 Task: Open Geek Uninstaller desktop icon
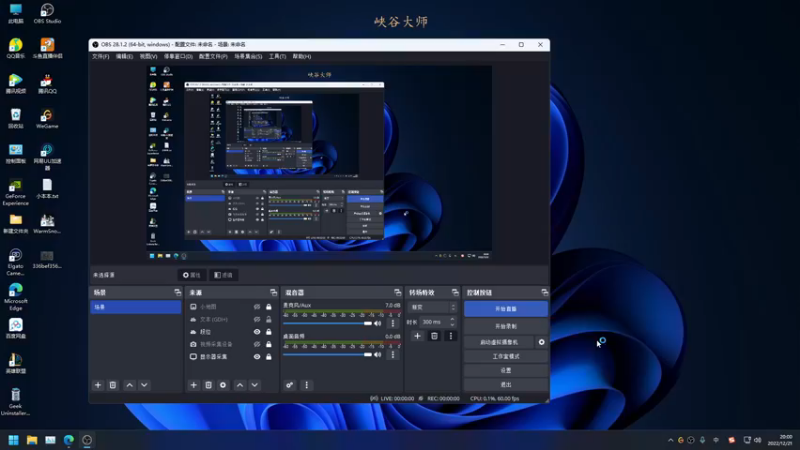click(x=15, y=402)
